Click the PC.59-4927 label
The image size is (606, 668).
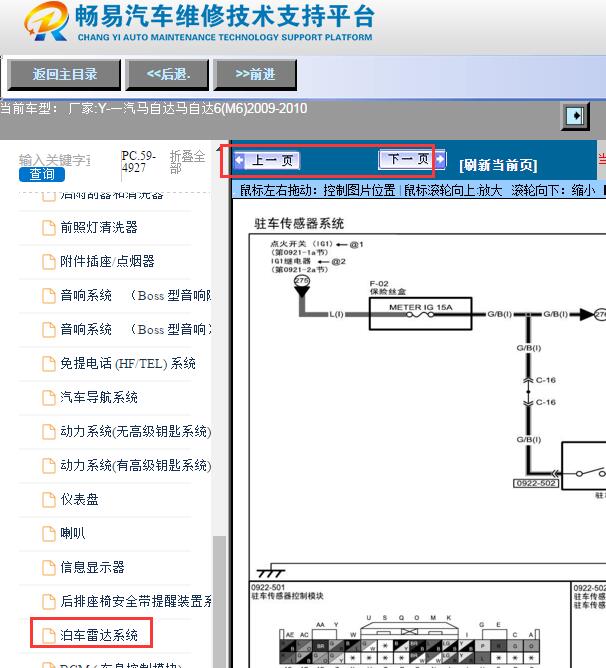139,162
